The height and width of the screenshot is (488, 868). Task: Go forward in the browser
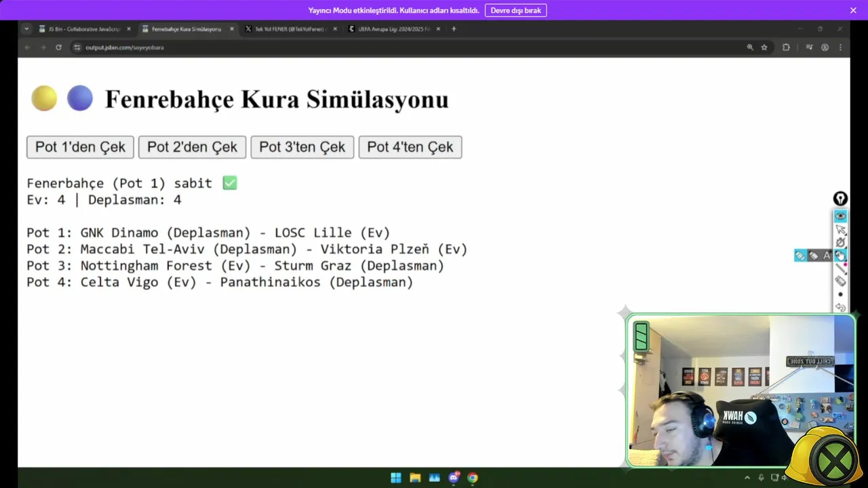pyautogui.click(x=43, y=47)
